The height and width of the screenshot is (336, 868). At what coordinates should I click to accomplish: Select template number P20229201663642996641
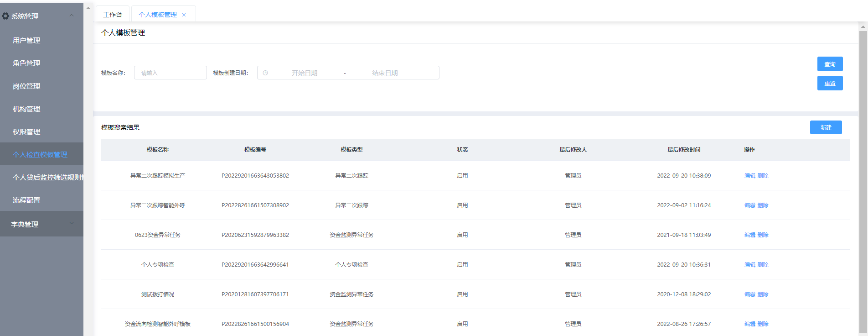[x=255, y=264]
